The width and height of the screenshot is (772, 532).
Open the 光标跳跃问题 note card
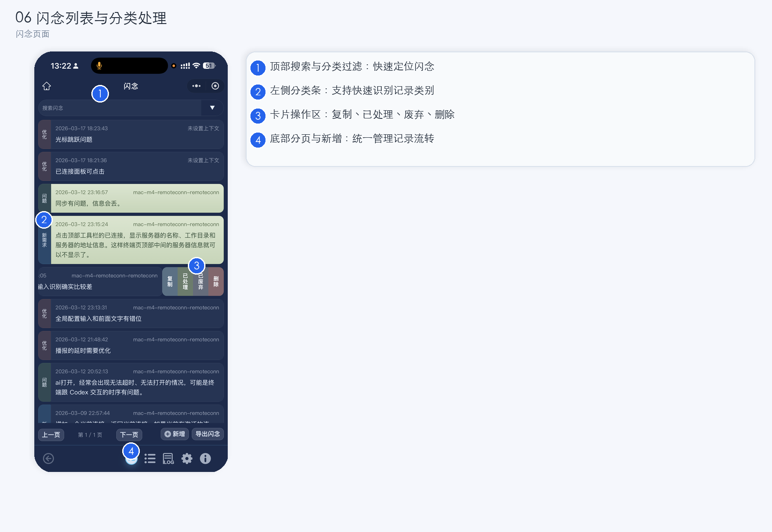[x=137, y=134]
